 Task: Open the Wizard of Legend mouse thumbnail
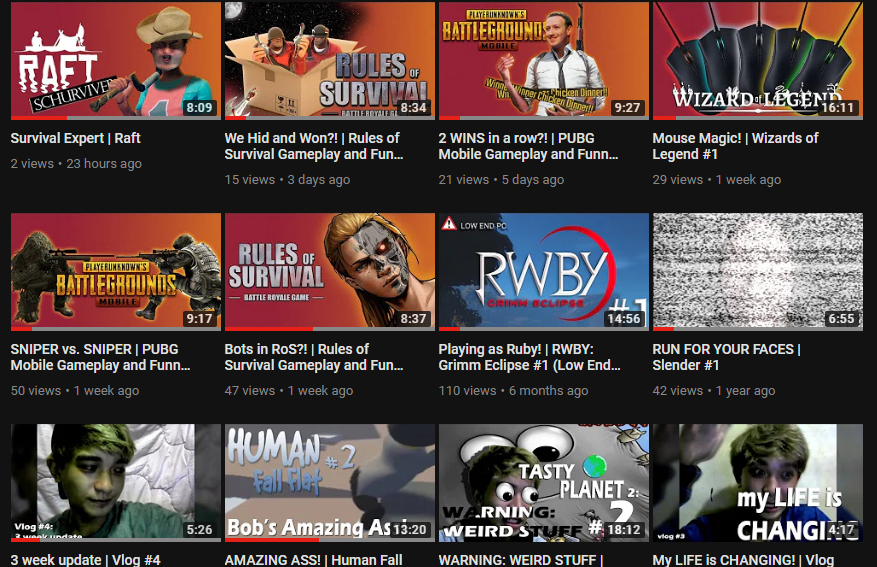757,60
